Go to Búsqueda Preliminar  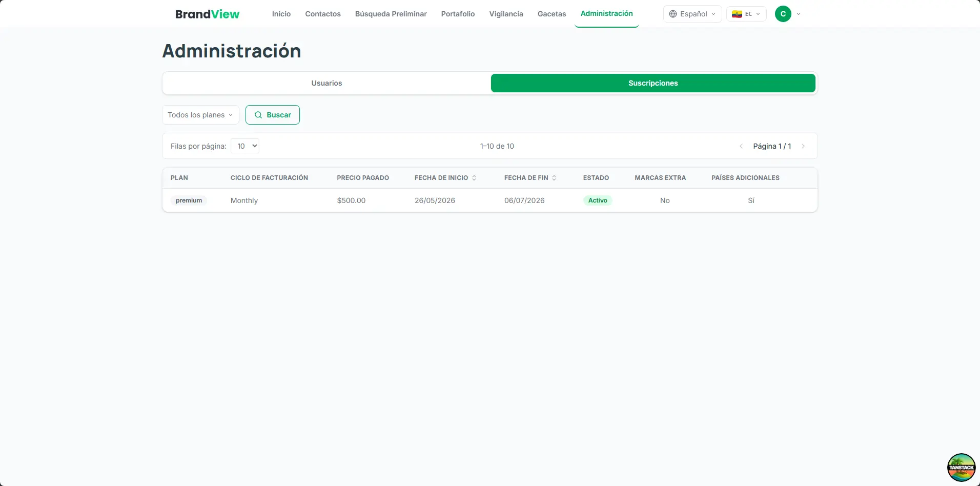coord(391,14)
